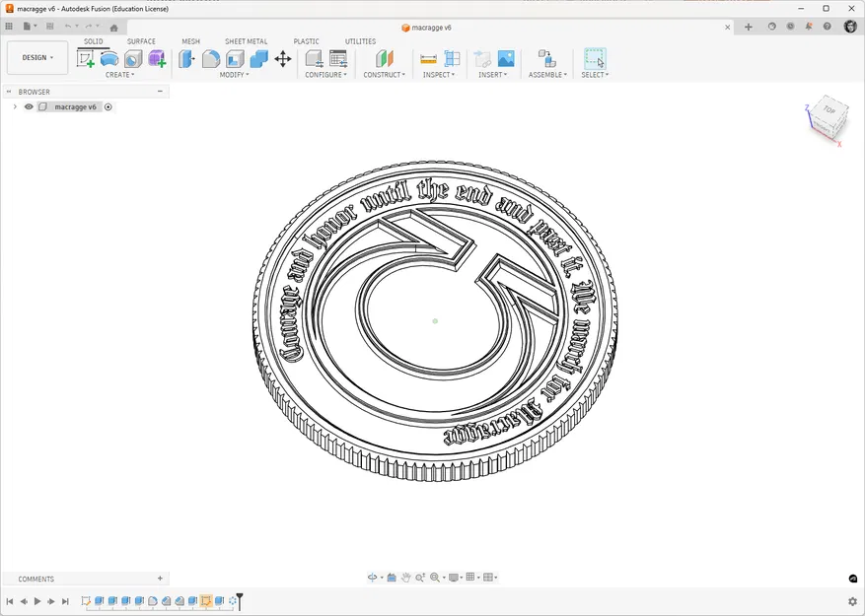
Task: Go to the Home tab icon
Action: point(114,28)
